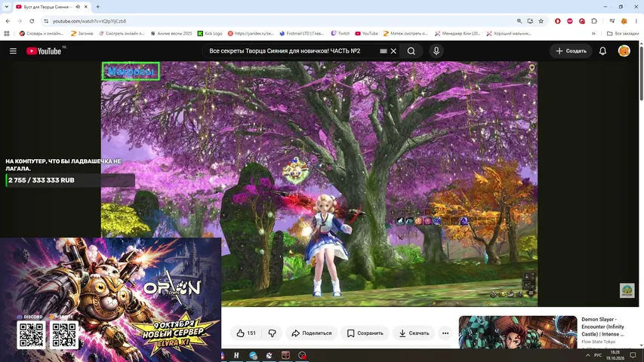Go forward in browser history

pos(20,21)
